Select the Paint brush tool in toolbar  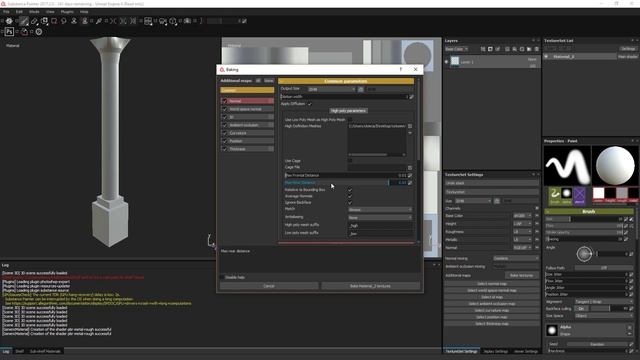click(x=24, y=21)
